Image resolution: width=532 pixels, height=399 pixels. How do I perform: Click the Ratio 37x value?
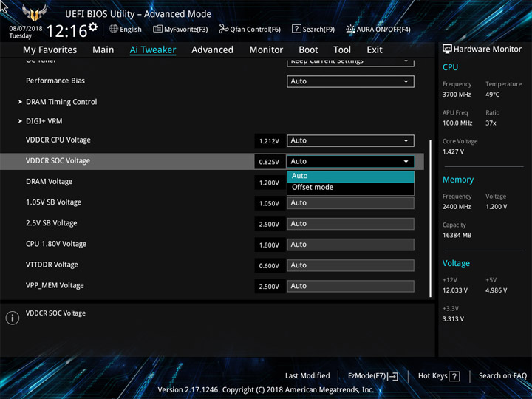[x=491, y=123]
